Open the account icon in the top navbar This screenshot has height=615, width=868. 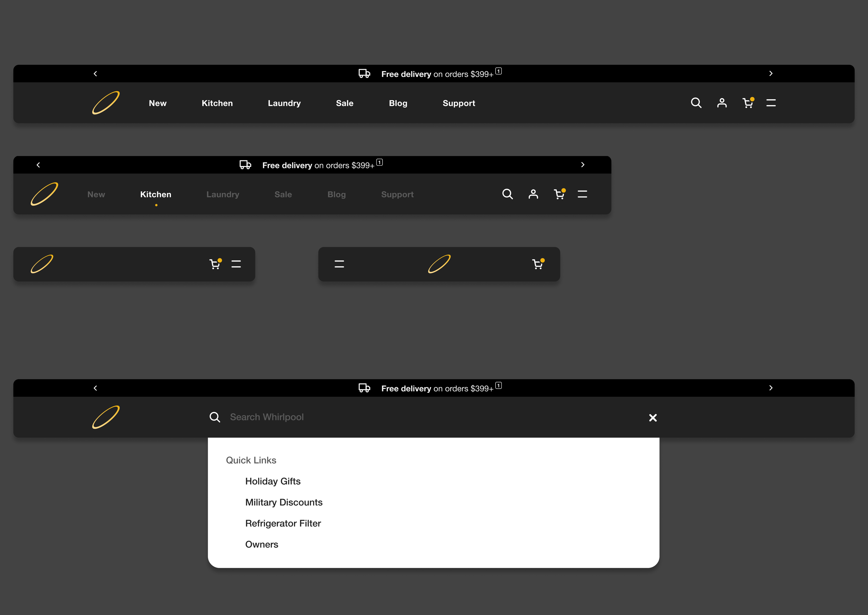pyautogui.click(x=722, y=103)
